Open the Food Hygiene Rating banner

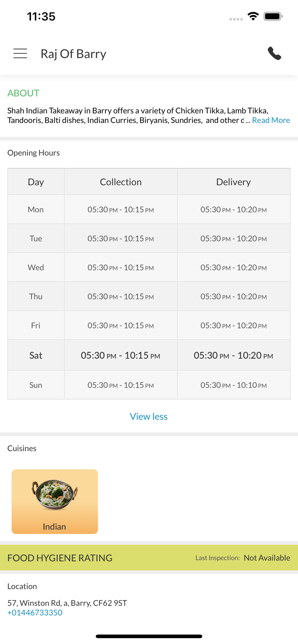[149, 558]
